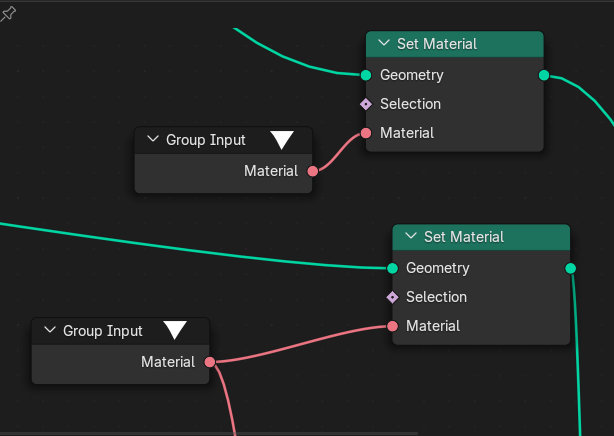The image size is (614, 436).
Task: Click Material input socket of lower Set Material
Action: pyautogui.click(x=392, y=326)
